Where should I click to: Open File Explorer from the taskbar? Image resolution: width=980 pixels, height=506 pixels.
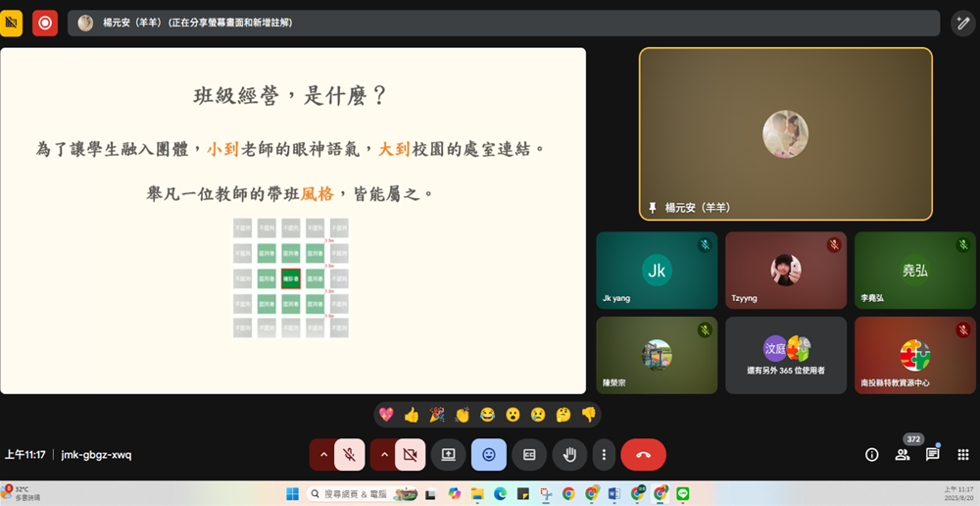pos(477,494)
